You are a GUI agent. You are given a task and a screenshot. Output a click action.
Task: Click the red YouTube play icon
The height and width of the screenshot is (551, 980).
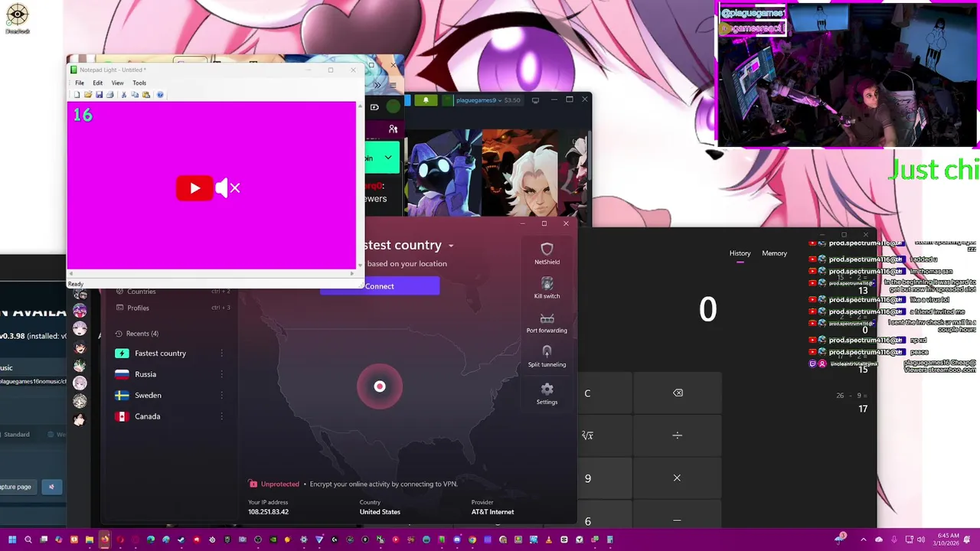click(x=194, y=188)
